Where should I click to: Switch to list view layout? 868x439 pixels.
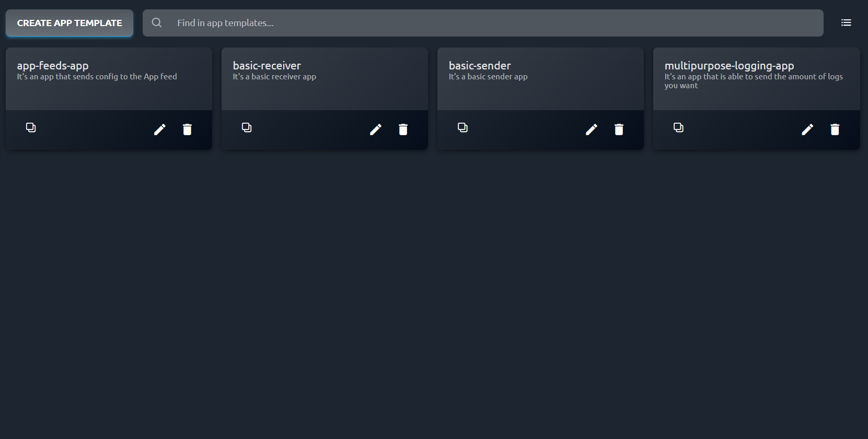(x=846, y=22)
